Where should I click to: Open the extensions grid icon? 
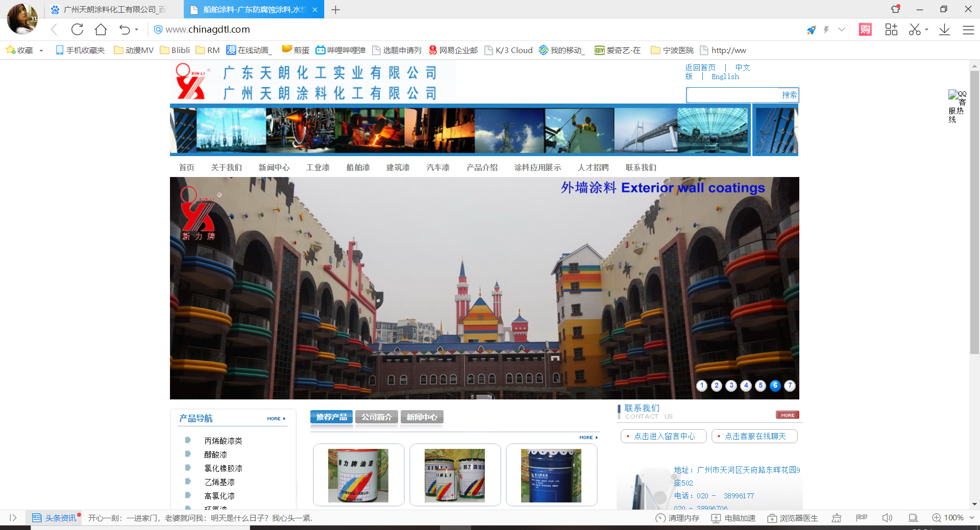(x=891, y=30)
